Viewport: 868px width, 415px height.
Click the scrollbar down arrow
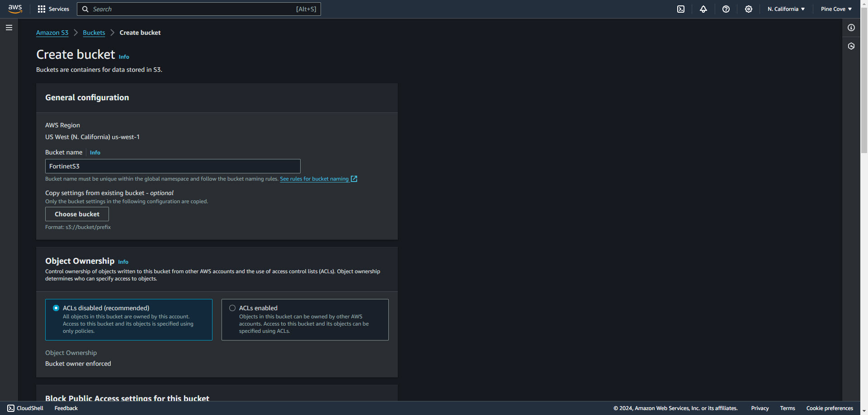864,411
